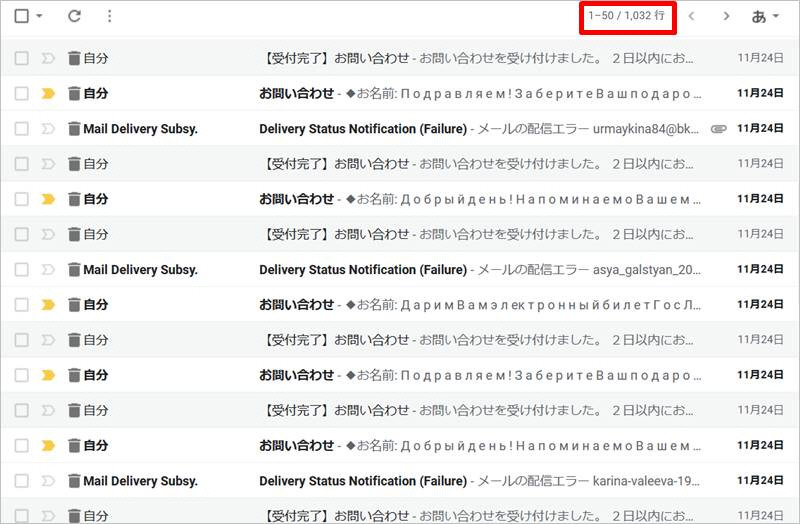
Task: Tick the select-all checkbox in the toolbar
Action: pyautogui.click(x=22, y=17)
